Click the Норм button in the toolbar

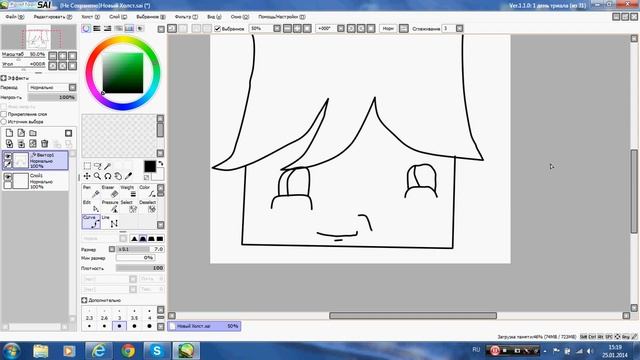click(x=388, y=29)
